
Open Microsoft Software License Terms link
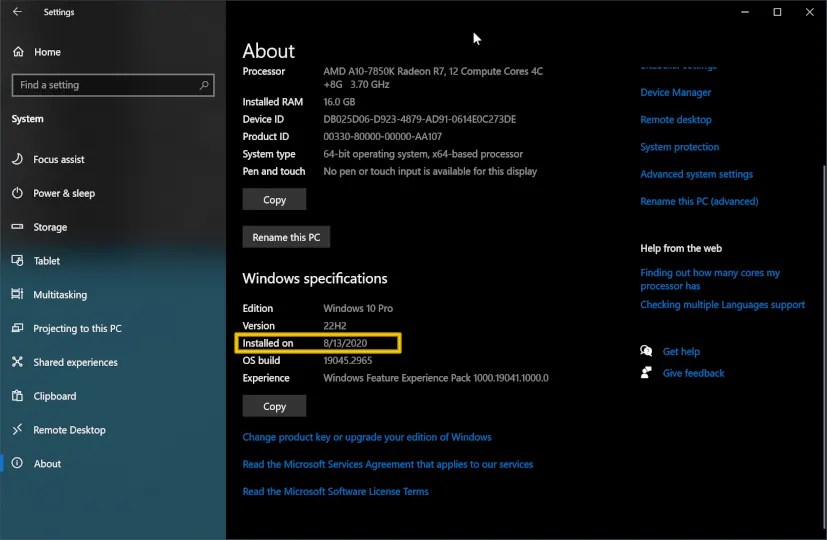[335, 491]
